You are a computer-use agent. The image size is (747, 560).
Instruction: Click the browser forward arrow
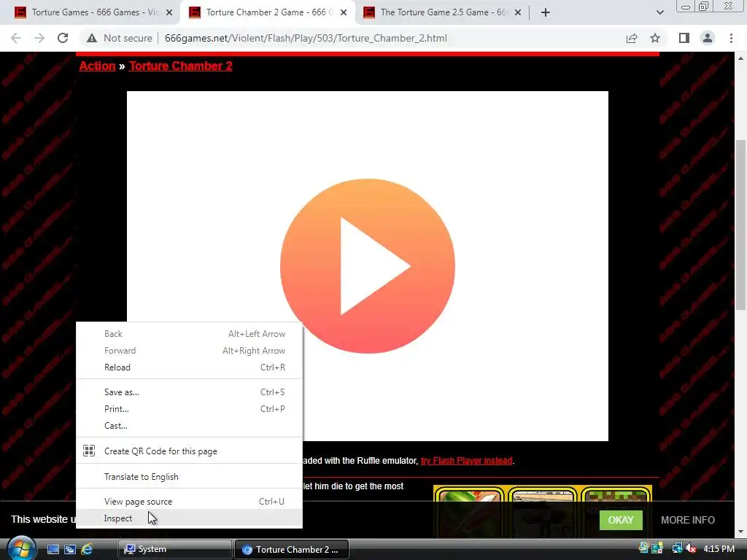[39, 38]
